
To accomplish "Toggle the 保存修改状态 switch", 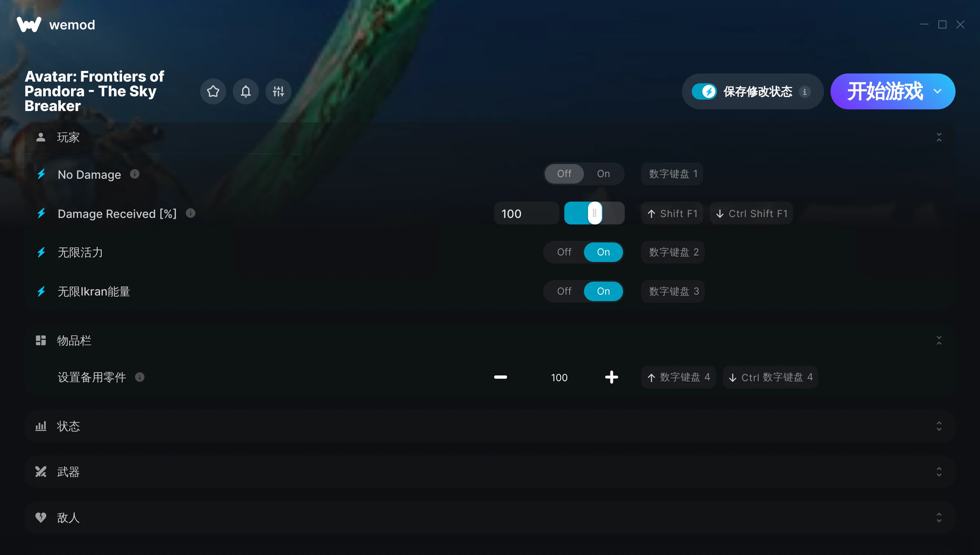I will pyautogui.click(x=704, y=91).
